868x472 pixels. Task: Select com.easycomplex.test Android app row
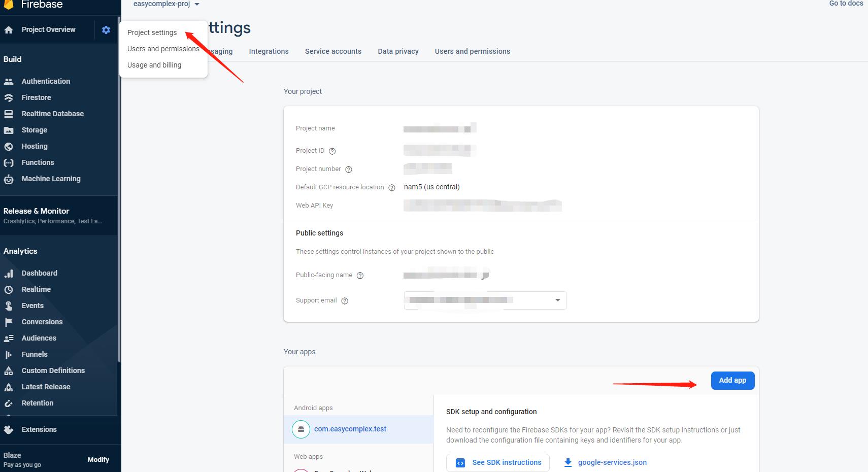pos(359,429)
